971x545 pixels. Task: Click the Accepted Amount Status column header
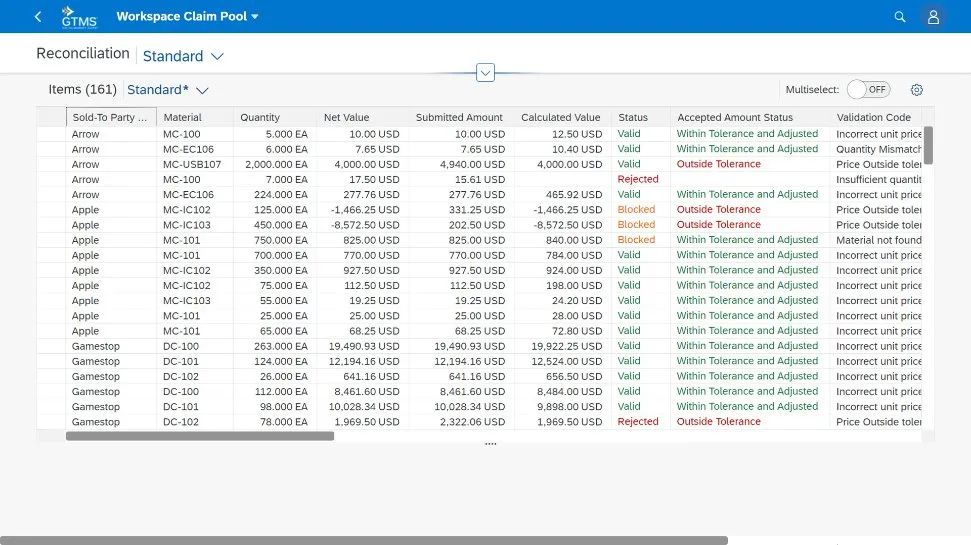[734, 118]
